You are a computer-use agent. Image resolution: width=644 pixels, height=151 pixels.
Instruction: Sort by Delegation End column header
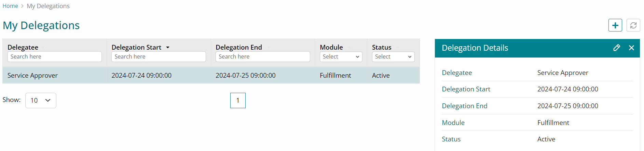coord(238,47)
